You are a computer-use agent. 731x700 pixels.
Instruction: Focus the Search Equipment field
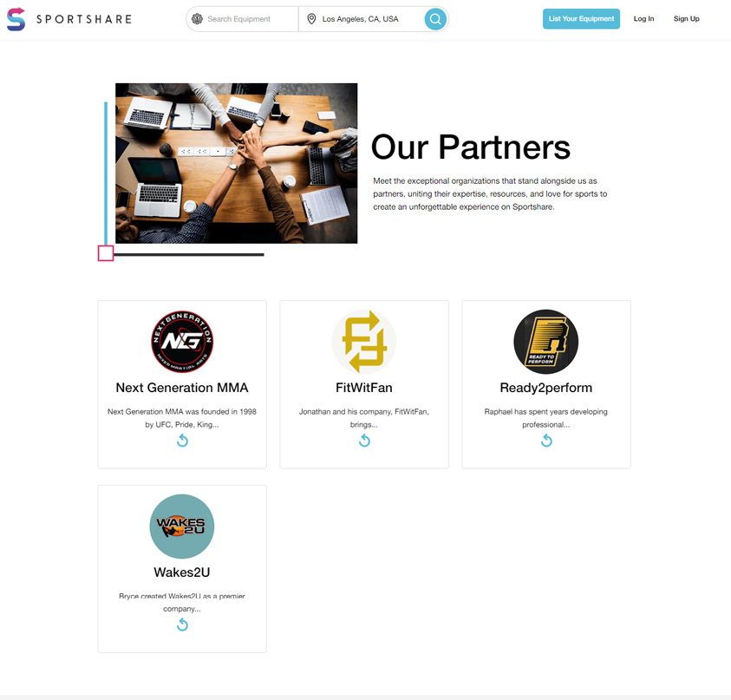tap(246, 19)
